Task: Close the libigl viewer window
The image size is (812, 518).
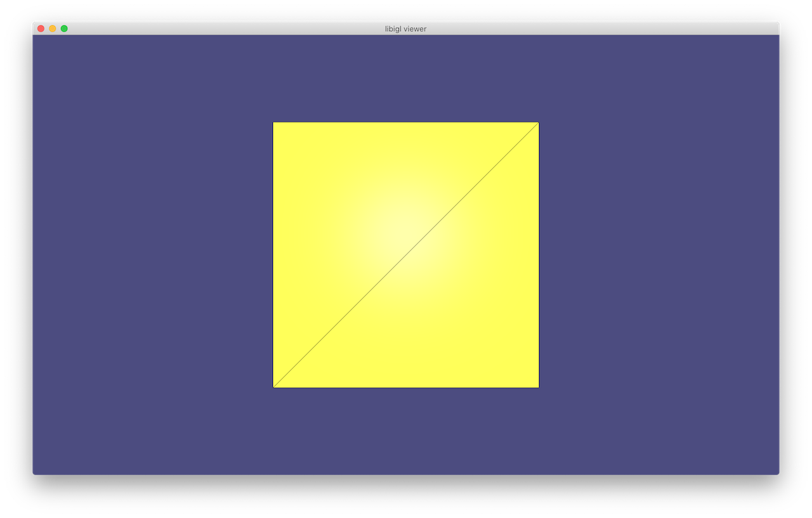Action: (41, 29)
